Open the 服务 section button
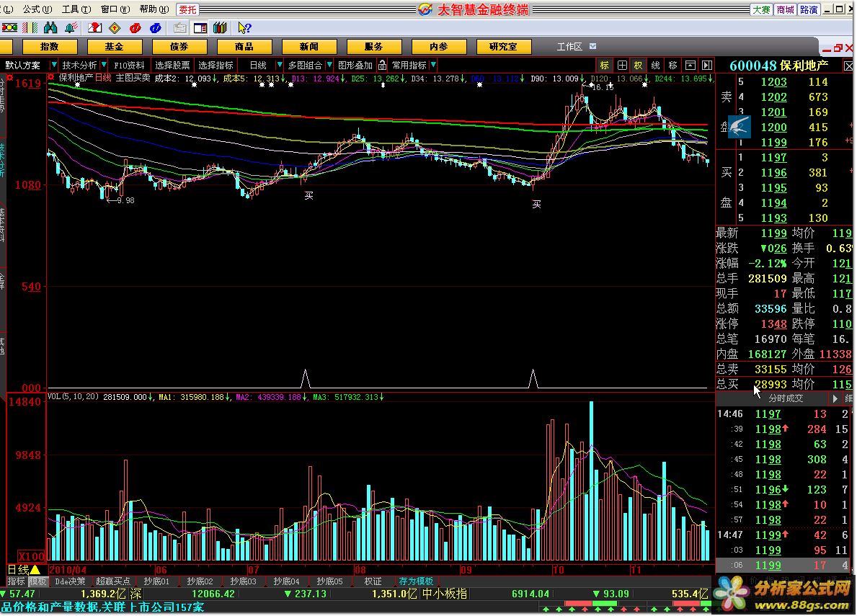 tap(374, 46)
